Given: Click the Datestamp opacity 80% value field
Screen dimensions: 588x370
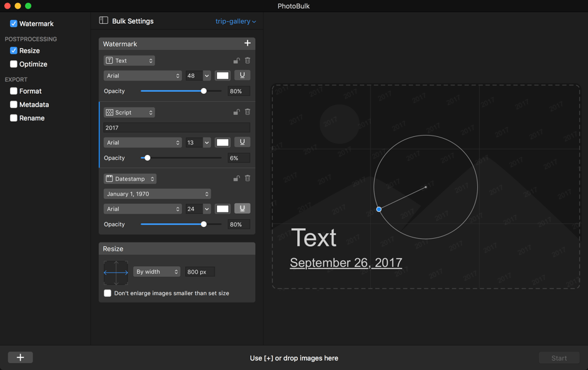Looking at the screenshot, I should point(239,224).
